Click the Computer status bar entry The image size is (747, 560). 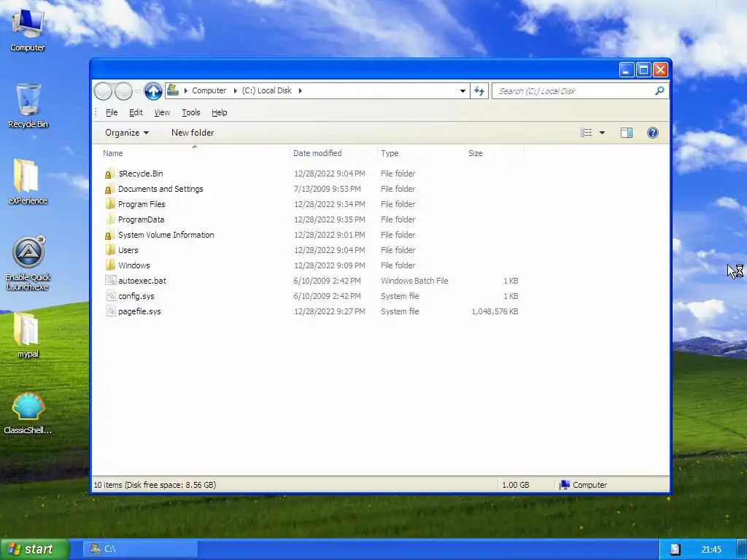coord(584,485)
